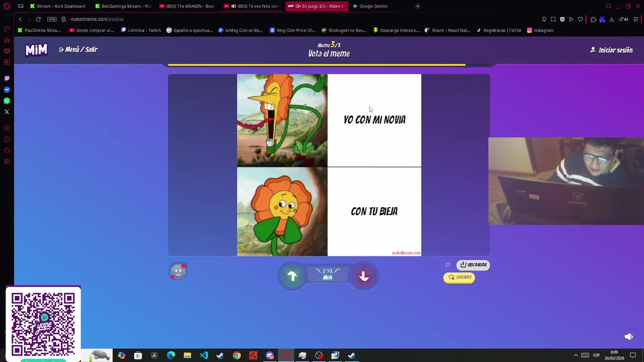This screenshot has width=644, height=362.
Task: Report meme using the flag icon
Action: pos(448,265)
